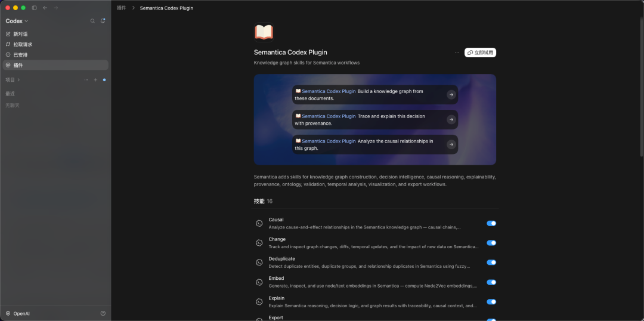
Task: Open plugin more options ellipsis
Action: point(457,53)
